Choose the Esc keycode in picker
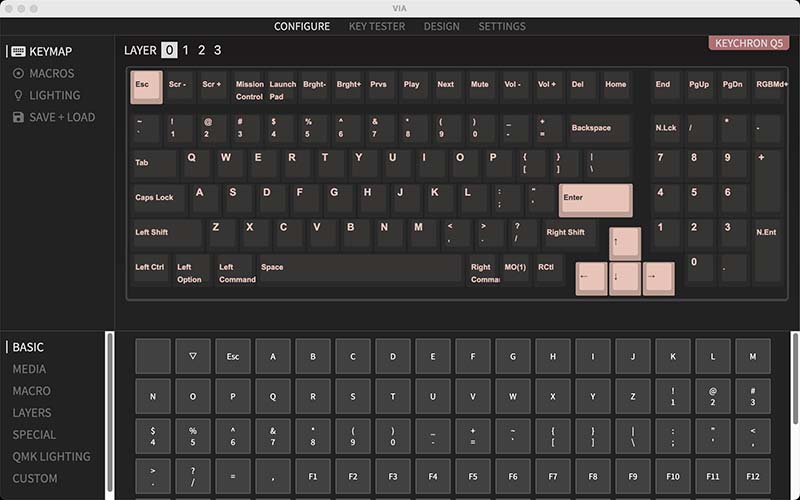The width and height of the screenshot is (800, 500). 233,356
